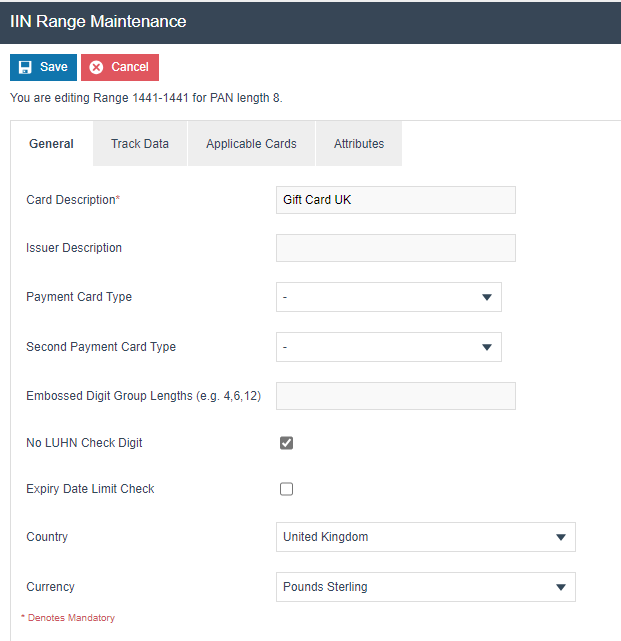Save the IIN range changes

click(x=43, y=67)
